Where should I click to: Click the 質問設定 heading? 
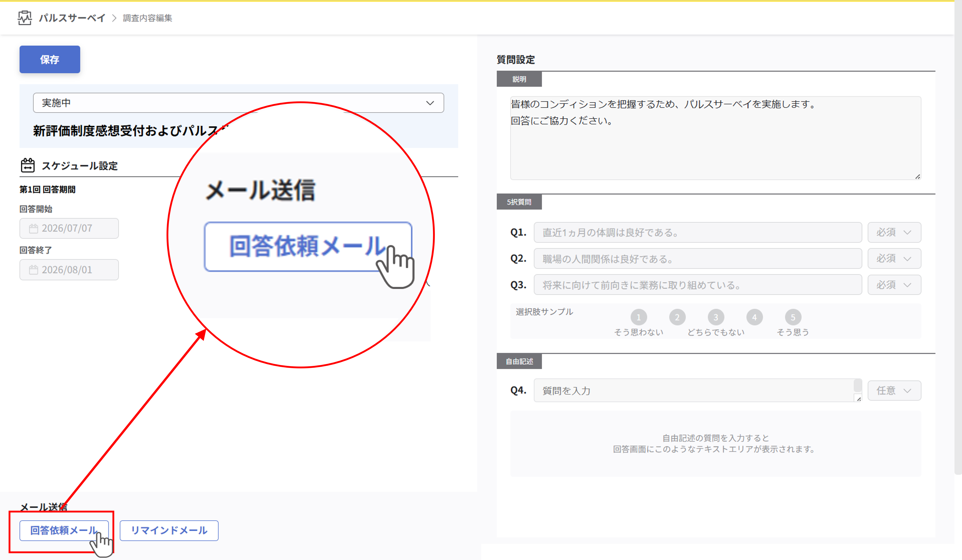coord(515,60)
